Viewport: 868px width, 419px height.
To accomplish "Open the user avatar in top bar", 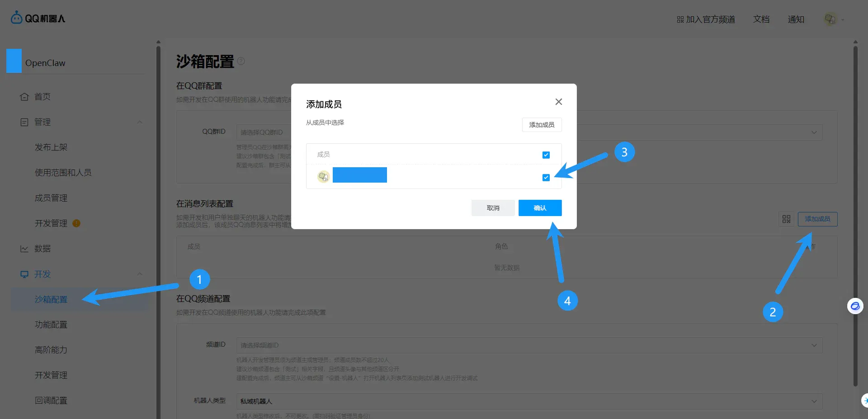I will coord(830,19).
